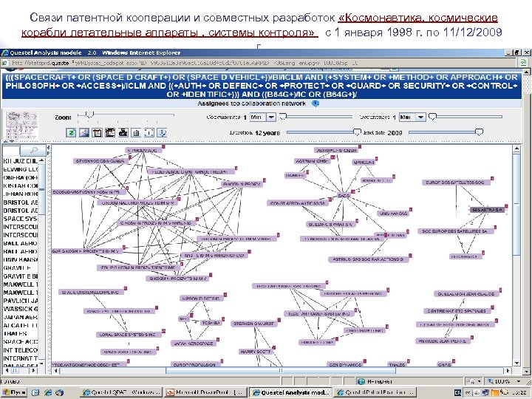This screenshot has width=532, height=399.
Task: Select the HARRY SCOTT node
Action: point(256,352)
